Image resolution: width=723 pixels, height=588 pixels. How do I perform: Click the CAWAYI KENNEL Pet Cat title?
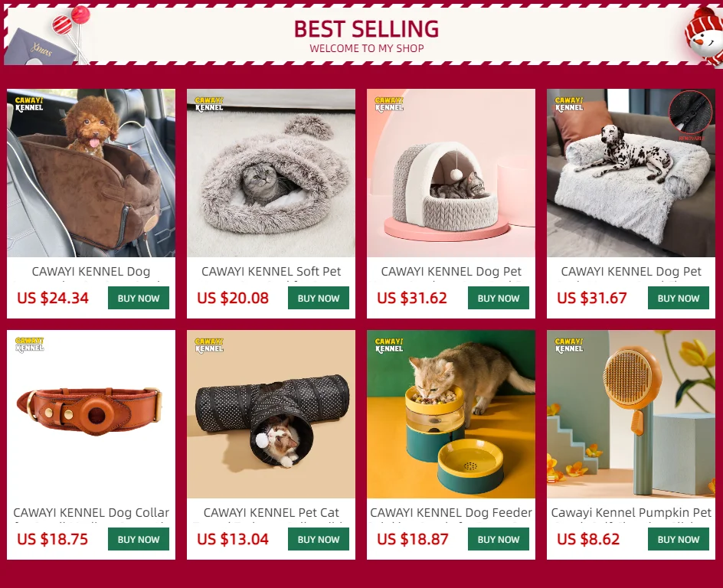(271, 512)
